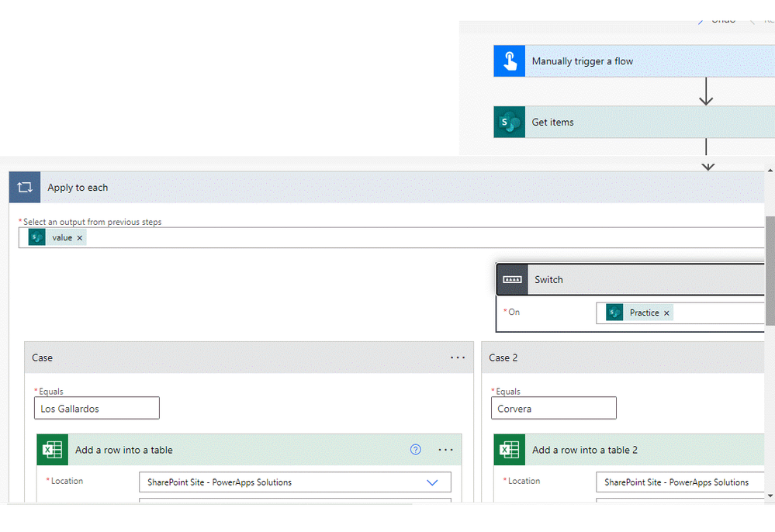Click the SharePoint icon on value token
This screenshot has height=532, width=775.
pos(36,237)
